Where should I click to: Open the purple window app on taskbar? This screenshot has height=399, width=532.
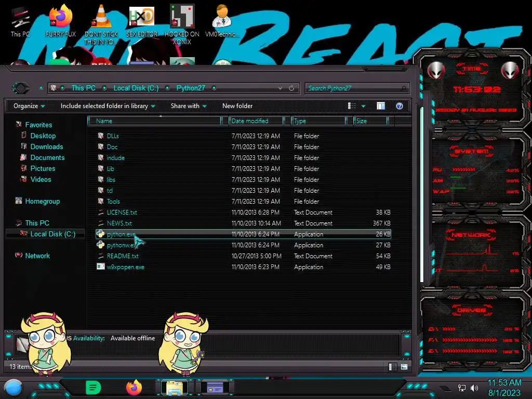tap(215, 387)
